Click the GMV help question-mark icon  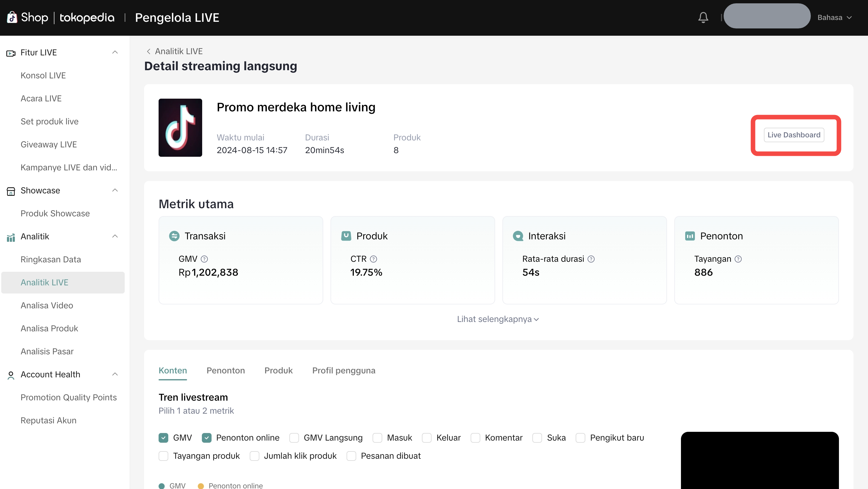tap(204, 259)
